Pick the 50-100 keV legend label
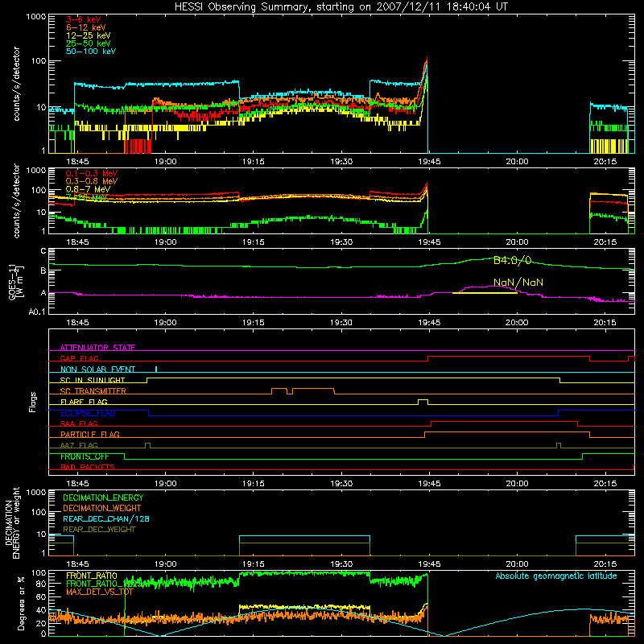Image resolution: width=644 pixels, height=644 pixels. [x=91, y=52]
